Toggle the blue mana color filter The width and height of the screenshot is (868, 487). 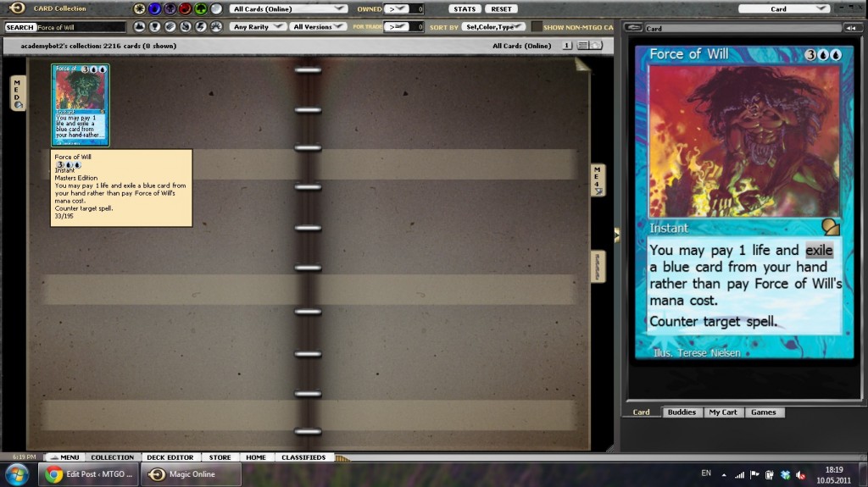click(x=155, y=8)
